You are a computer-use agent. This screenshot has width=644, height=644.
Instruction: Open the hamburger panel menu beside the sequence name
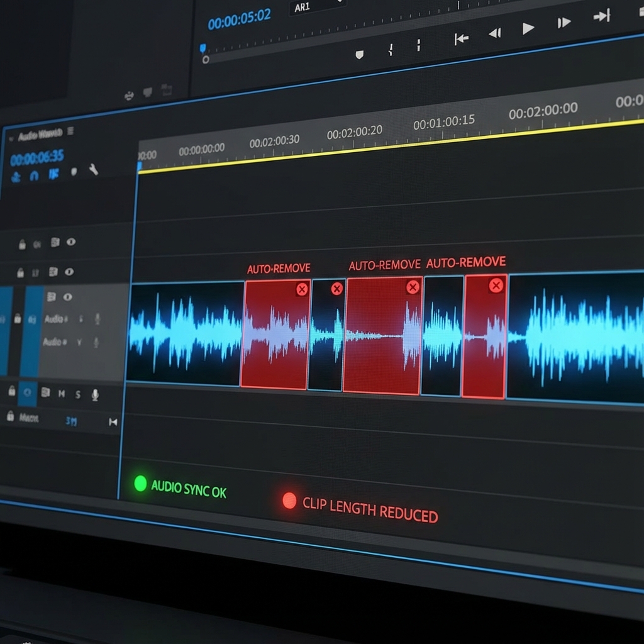pyautogui.click(x=70, y=131)
